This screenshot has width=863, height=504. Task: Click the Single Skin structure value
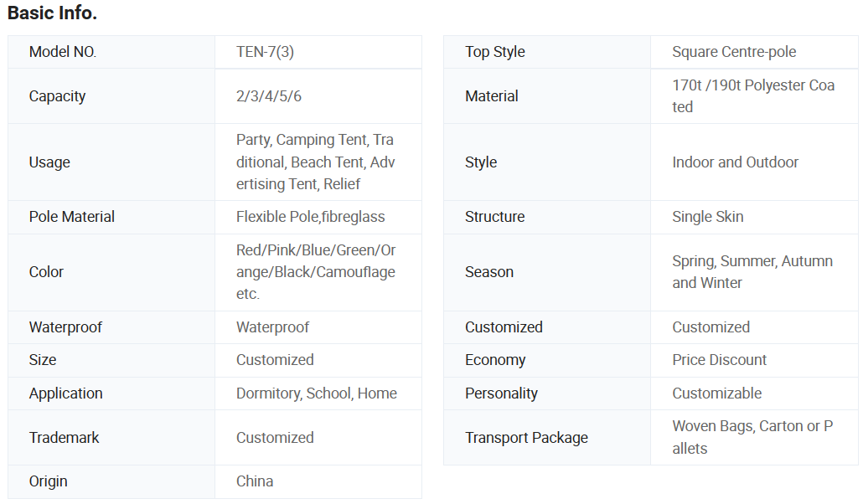click(707, 217)
